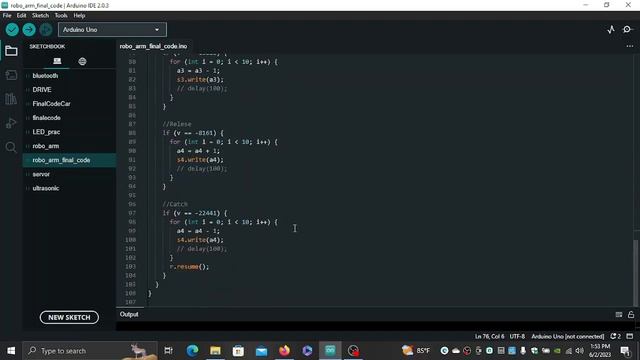640x360 pixels.
Task: Open the Serial Plotter icon
Action: (611, 29)
